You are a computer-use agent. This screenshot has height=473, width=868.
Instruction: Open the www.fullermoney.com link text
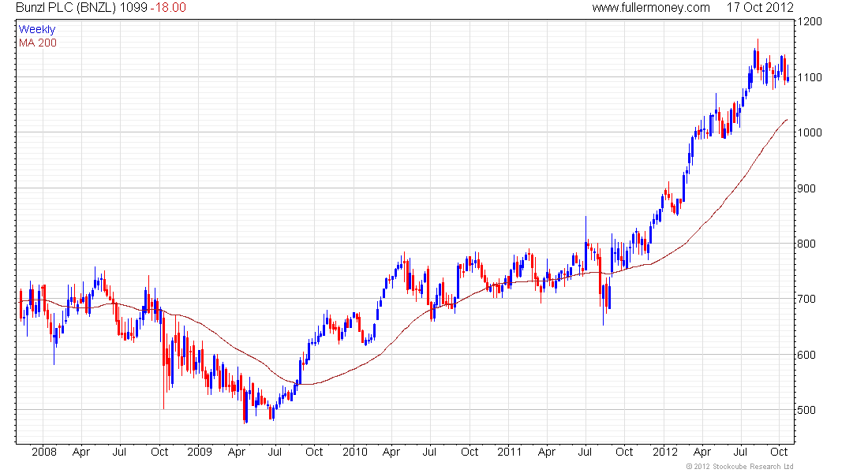tap(650, 8)
